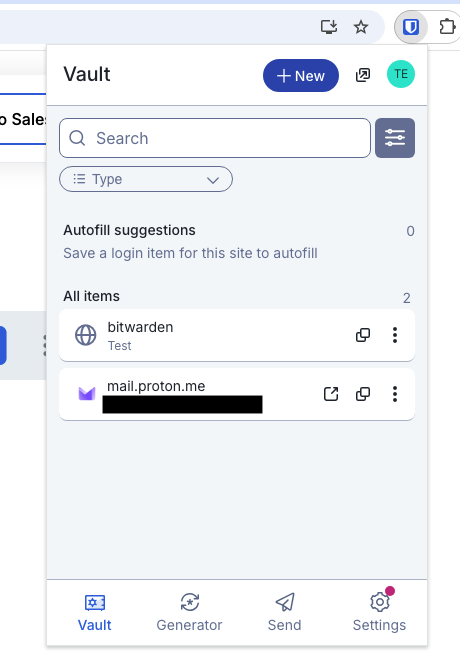Pop out the vault to new window

[363, 75]
